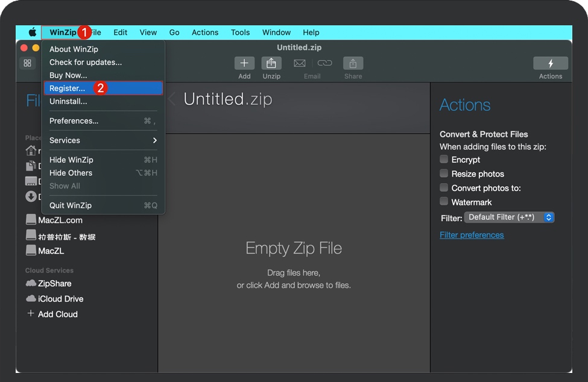588x382 pixels.
Task: Click the link icon in toolbar
Action: pos(325,63)
